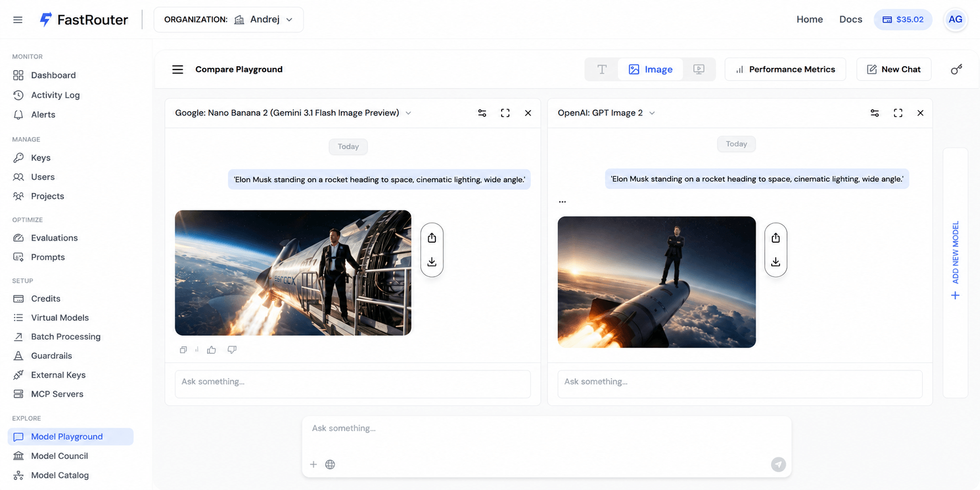
Task: Click the prompt bubble in the GPT Image 2 panel
Action: click(757, 179)
